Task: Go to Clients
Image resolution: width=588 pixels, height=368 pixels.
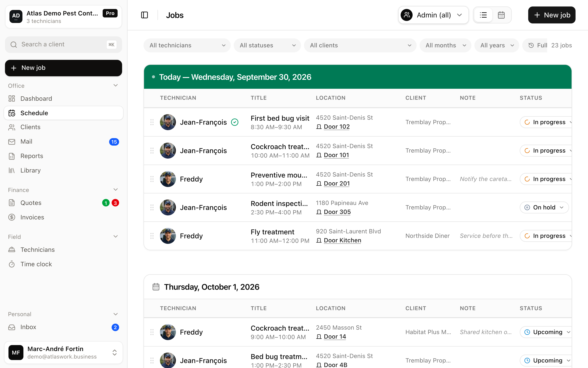Action: (x=63, y=127)
